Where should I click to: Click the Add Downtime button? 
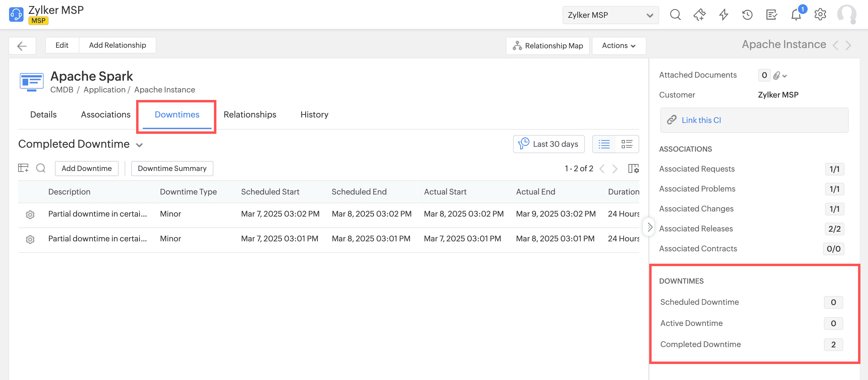click(87, 169)
